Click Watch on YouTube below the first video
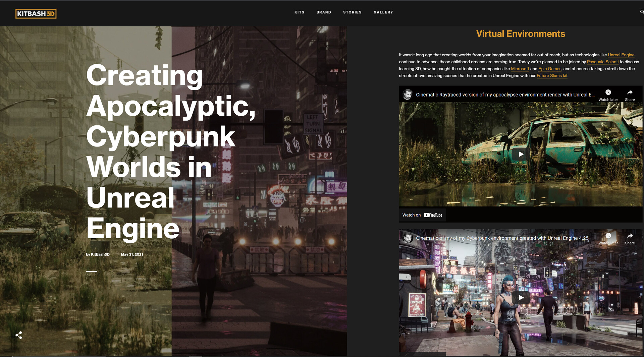The height and width of the screenshot is (357, 644). click(x=422, y=215)
